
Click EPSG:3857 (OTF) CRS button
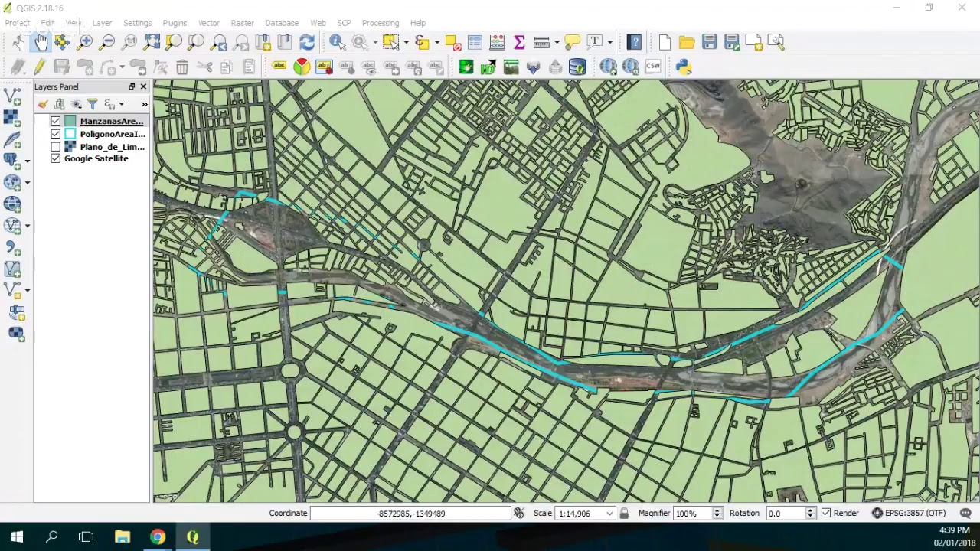click(908, 513)
